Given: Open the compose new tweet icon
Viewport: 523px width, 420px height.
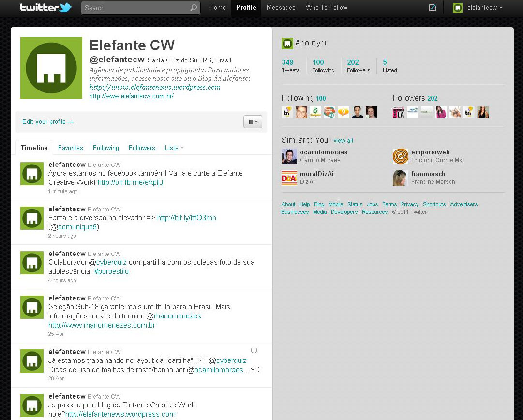Looking at the screenshot, I should pyautogui.click(x=432, y=8).
